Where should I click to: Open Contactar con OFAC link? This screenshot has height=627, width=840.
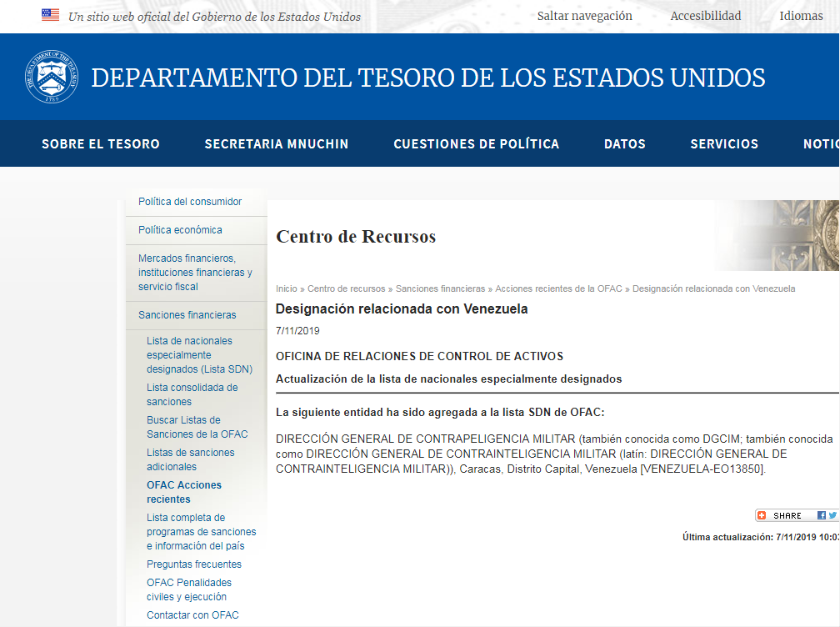[x=192, y=615]
